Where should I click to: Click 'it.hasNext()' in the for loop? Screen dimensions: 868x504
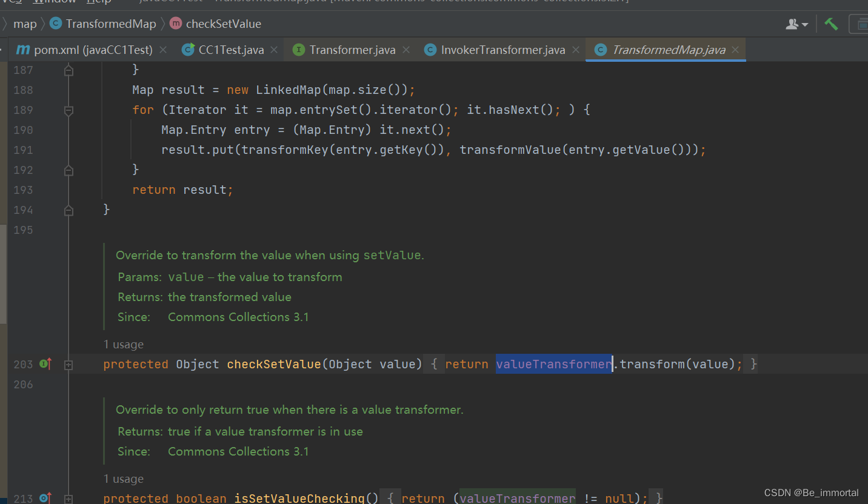click(515, 110)
